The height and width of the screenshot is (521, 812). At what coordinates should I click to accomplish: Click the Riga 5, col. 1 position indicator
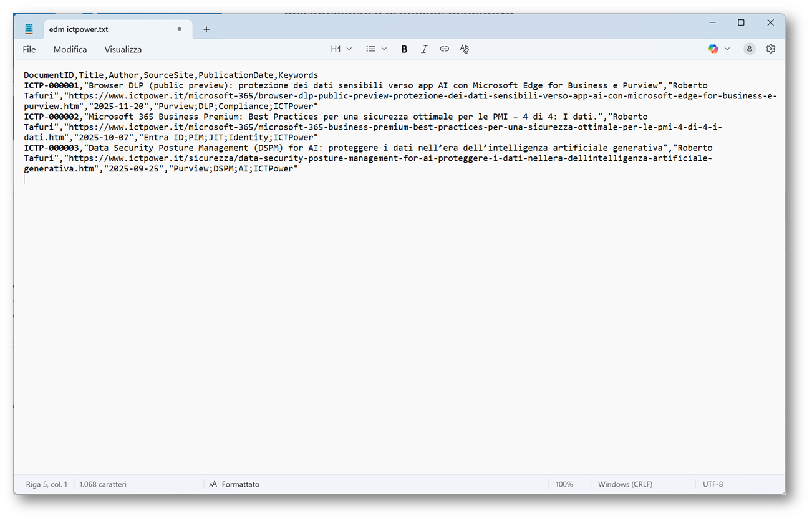pyautogui.click(x=47, y=484)
